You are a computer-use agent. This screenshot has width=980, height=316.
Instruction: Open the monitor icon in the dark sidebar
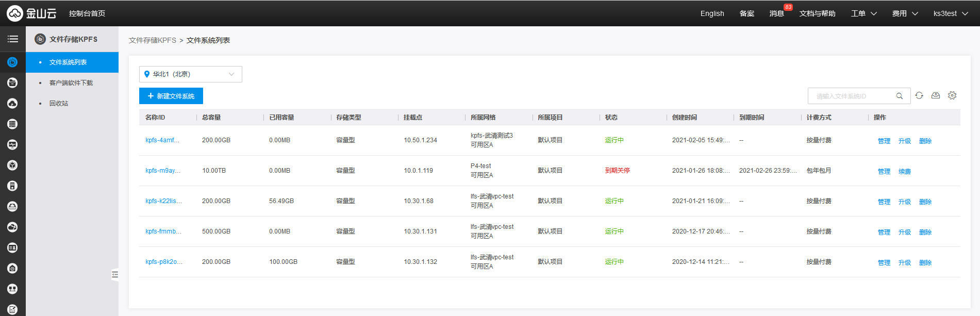point(13,145)
